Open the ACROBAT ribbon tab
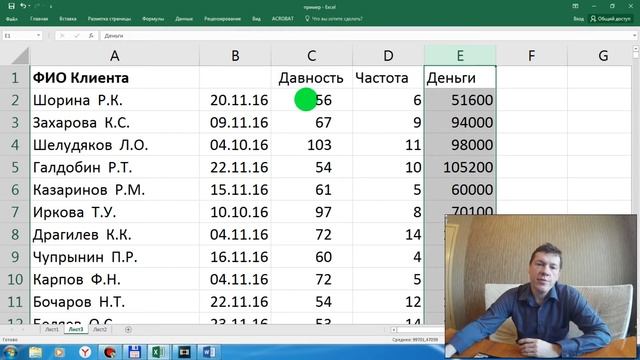This screenshot has width=640, height=360. pos(282,19)
